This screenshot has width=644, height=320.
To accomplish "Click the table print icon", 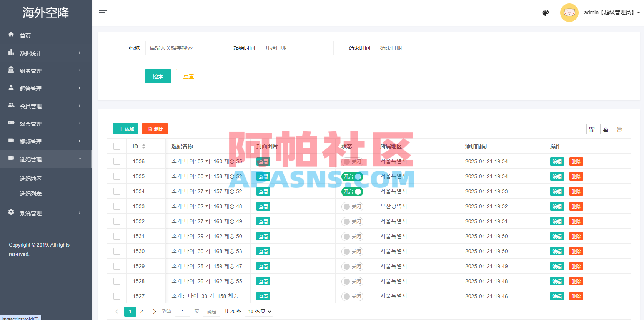I will (619, 129).
